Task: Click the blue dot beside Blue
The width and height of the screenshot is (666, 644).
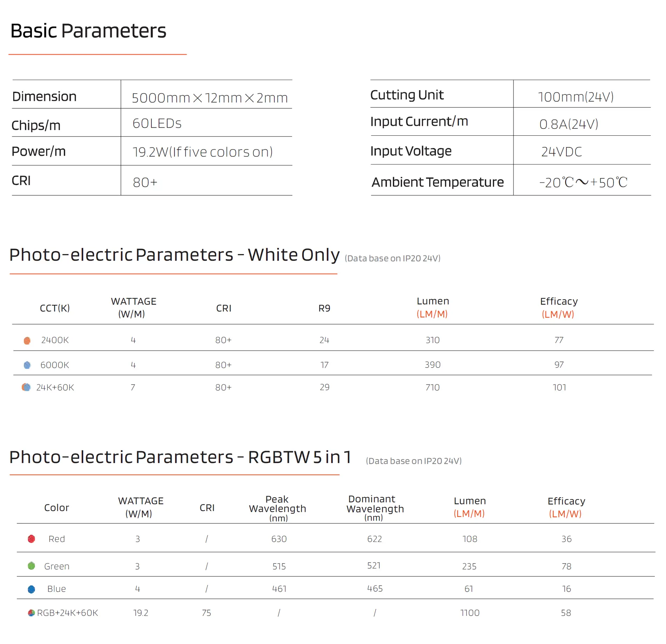Action: [31, 589]
